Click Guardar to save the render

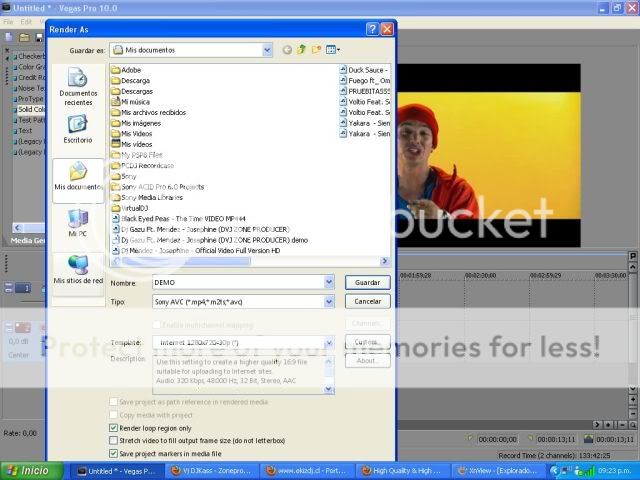[x=367, y=282]
